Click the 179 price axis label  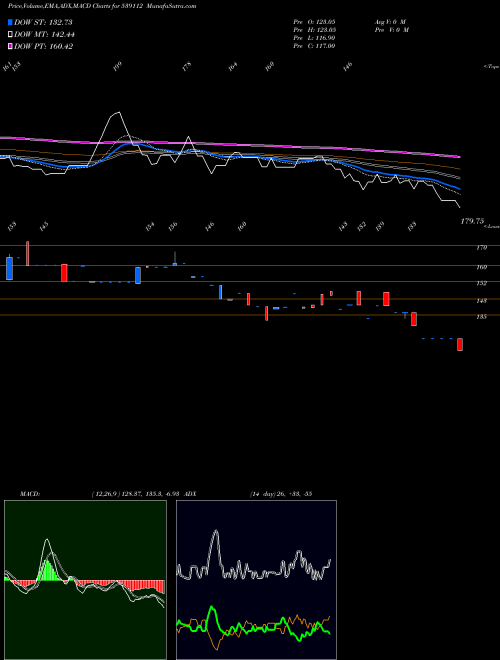[x=481, y=248]
